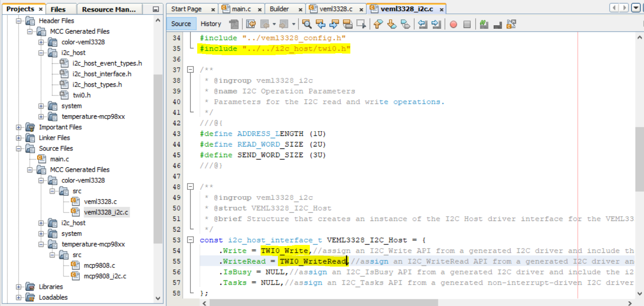Click the Projects panel vertical scrollbar thumb
The height and width of the screenshot is (306, 644).
pos(158,159)
